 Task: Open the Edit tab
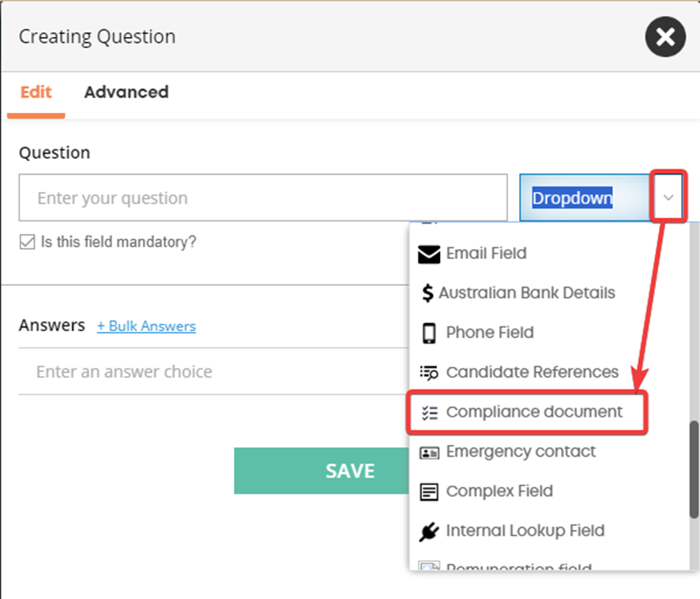pos(36,92)
